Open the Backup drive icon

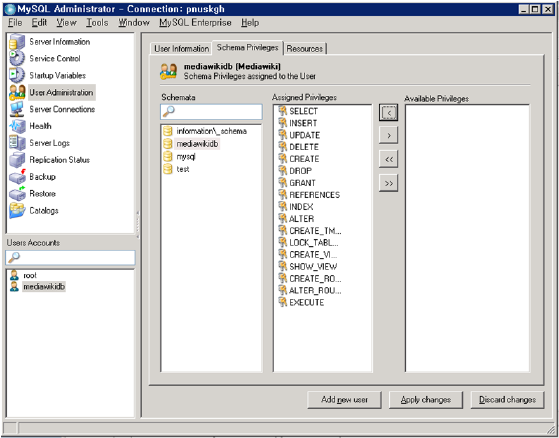click(x=17, y=177)
